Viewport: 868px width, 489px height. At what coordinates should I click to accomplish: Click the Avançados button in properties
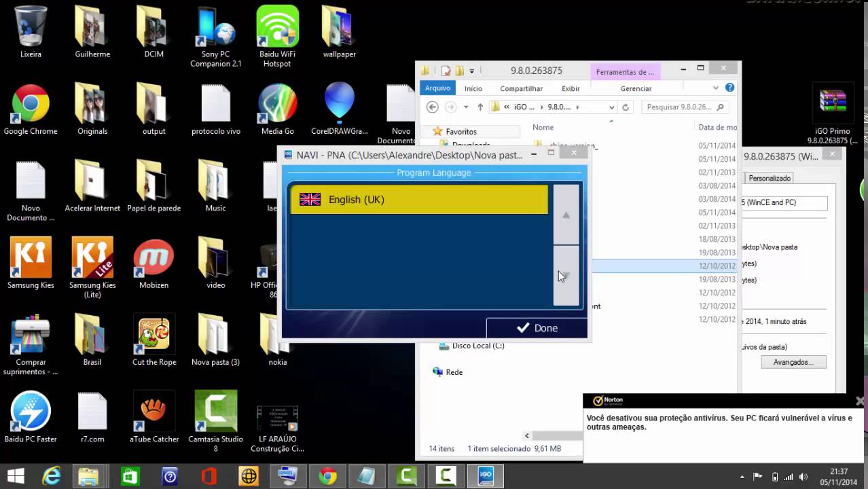coord(793,362)
